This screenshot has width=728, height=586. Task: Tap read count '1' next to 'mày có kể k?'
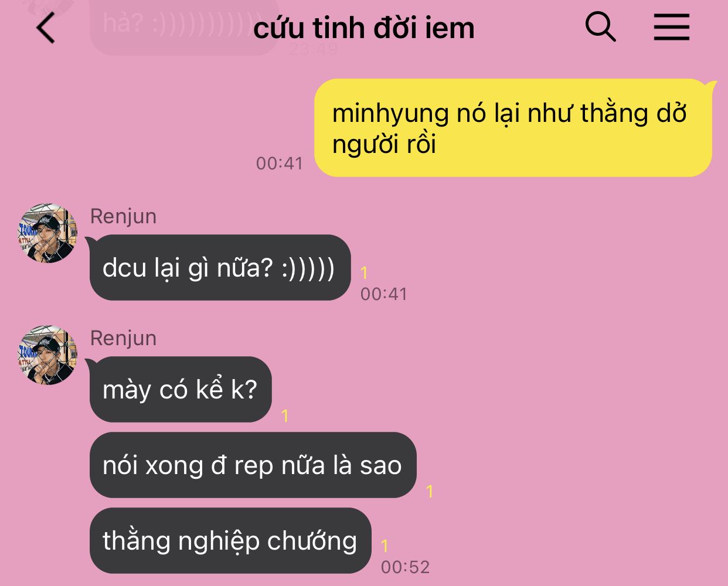(285, 416)
